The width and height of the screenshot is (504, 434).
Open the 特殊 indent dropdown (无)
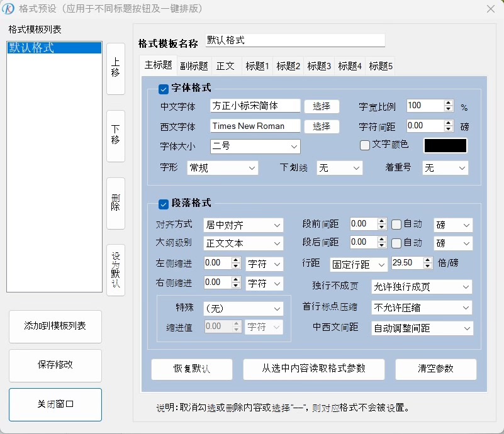point(244,308)
